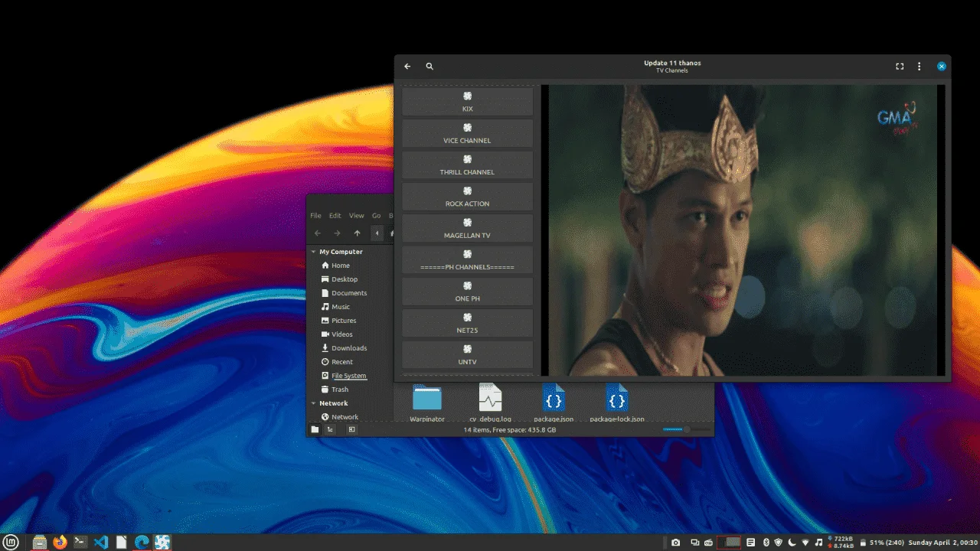The width and height of the screenshot is (980, 551).
Task: Collapse the My Computer section
Action: coord(313,252)
